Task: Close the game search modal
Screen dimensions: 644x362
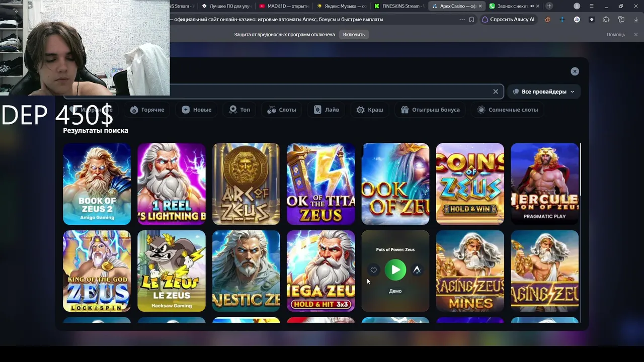Action: tap(575, 71)
